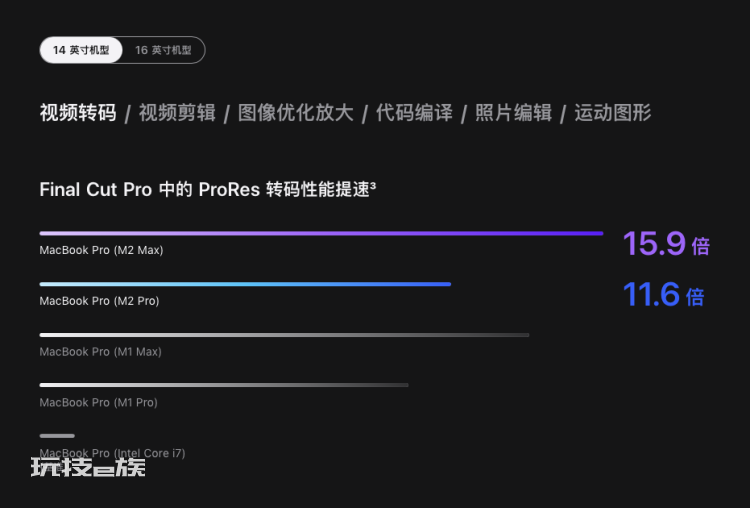This screenshot has width=750, height=508.
Task: Click the footnote 3 superscript link
Action: tap(373, 185)
